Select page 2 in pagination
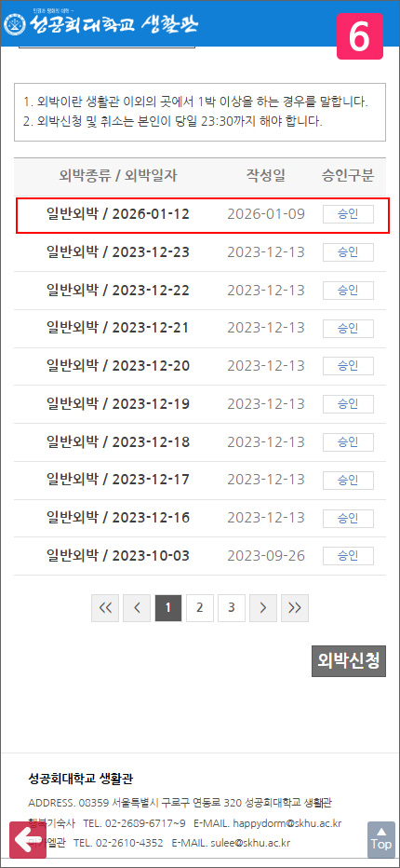The image size is (400, 868). 200,608
